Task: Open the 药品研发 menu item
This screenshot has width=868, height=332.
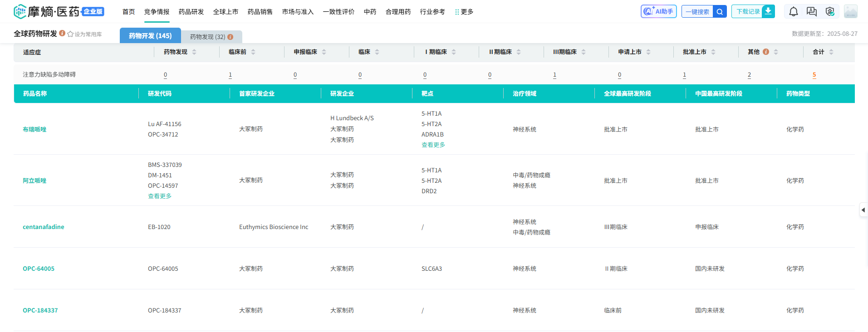Action: click(x=191, y=12)
